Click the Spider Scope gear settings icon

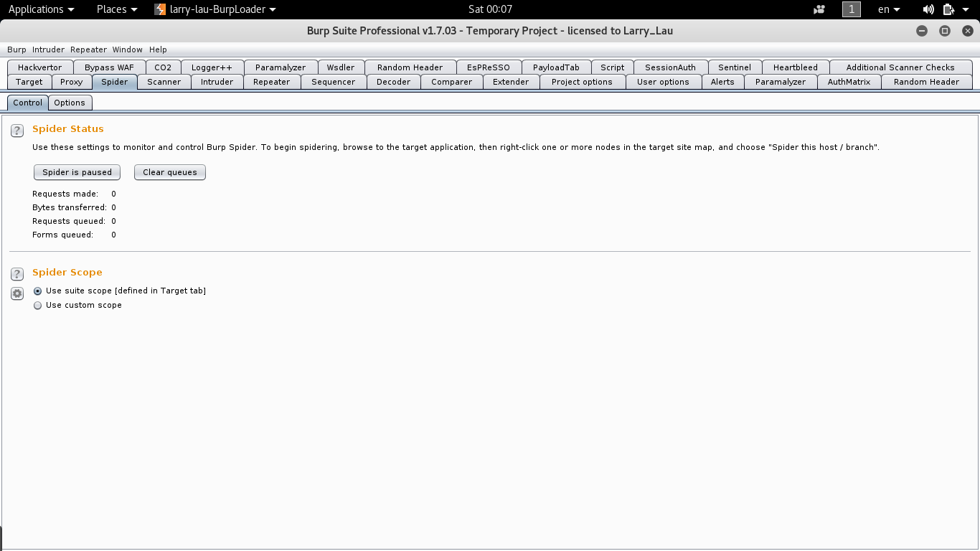tap(17, 293)
